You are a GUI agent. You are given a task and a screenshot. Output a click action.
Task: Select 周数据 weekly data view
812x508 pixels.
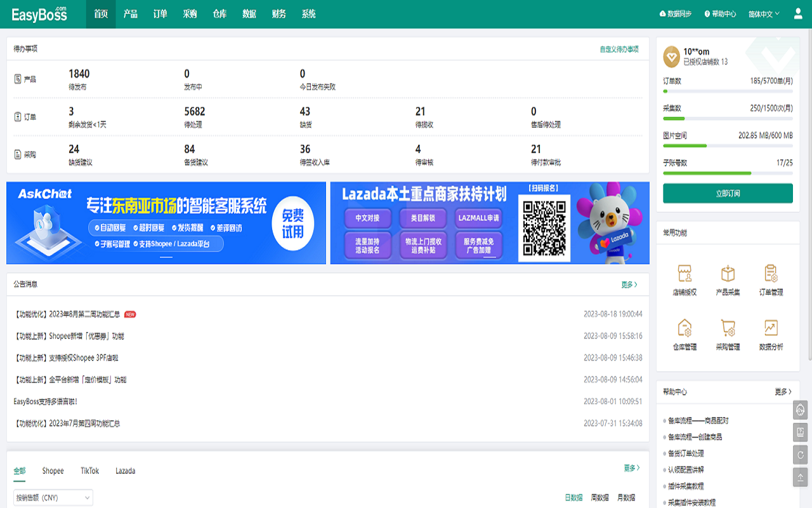(x=599, y=498)
